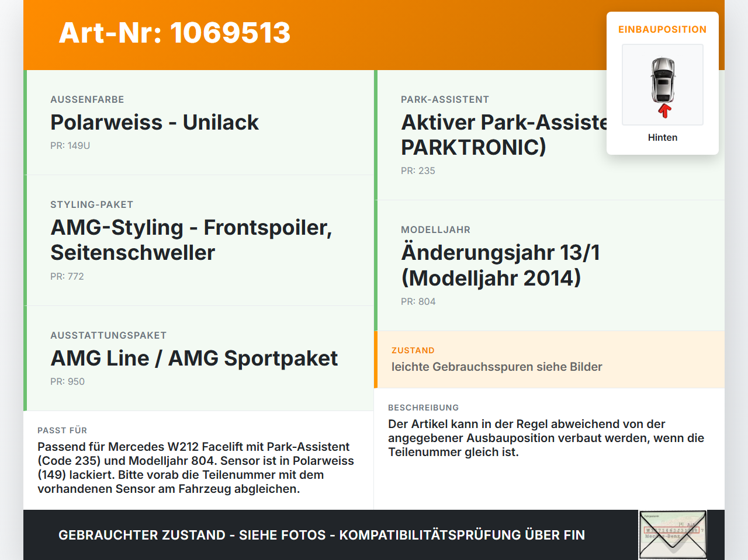This screenshot has width=748, height=560.
Task: Click PR: 950 code text
Action: coord(67,381)
